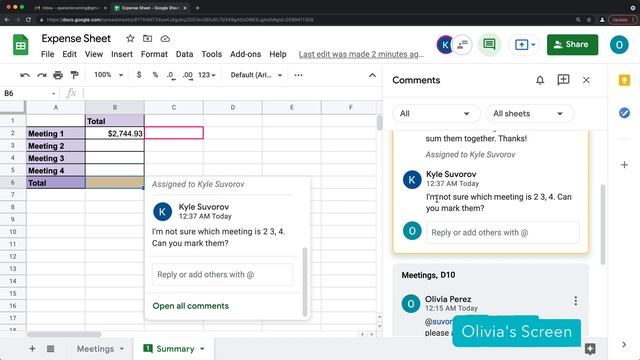Click the reply field in the Comments panel
The image size is (640, 360).
pyautogui.click(x=502, y=233)
